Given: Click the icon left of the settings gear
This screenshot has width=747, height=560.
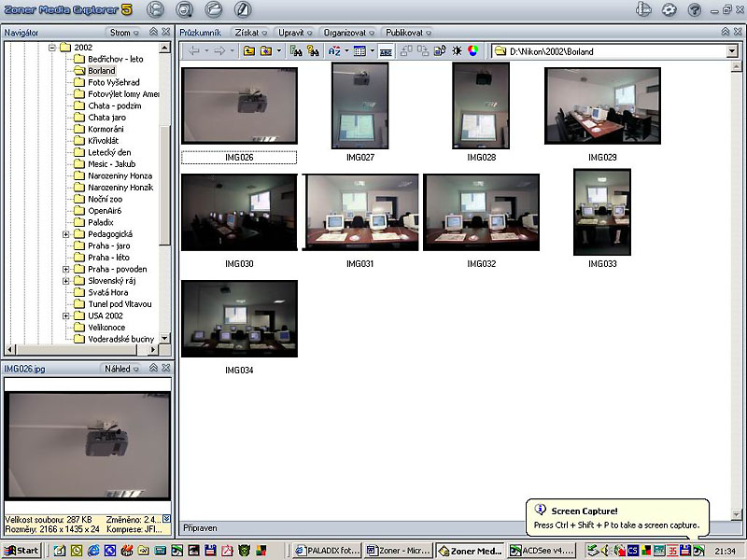Looking at the screenshot, I should pos(643,9).
